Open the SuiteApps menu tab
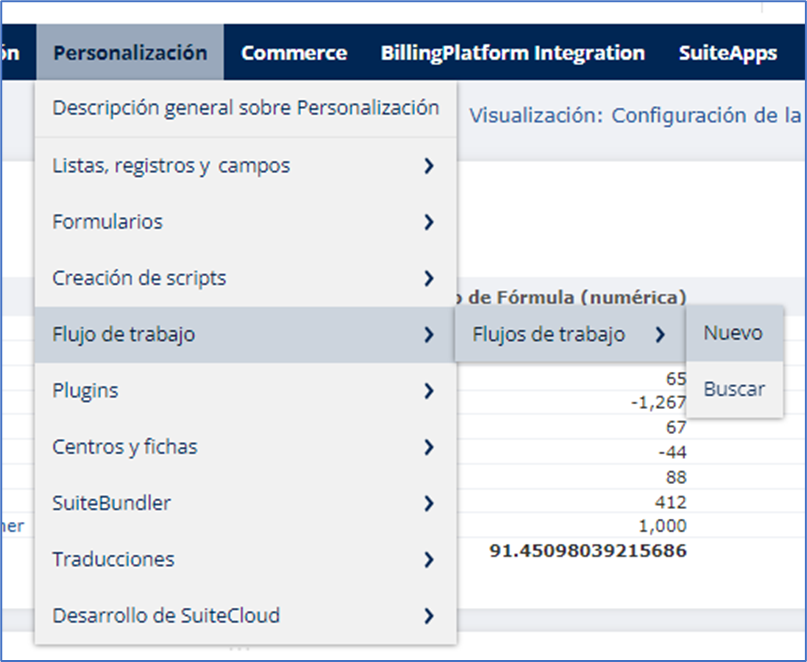807x662 pixels. click(728, 53)
